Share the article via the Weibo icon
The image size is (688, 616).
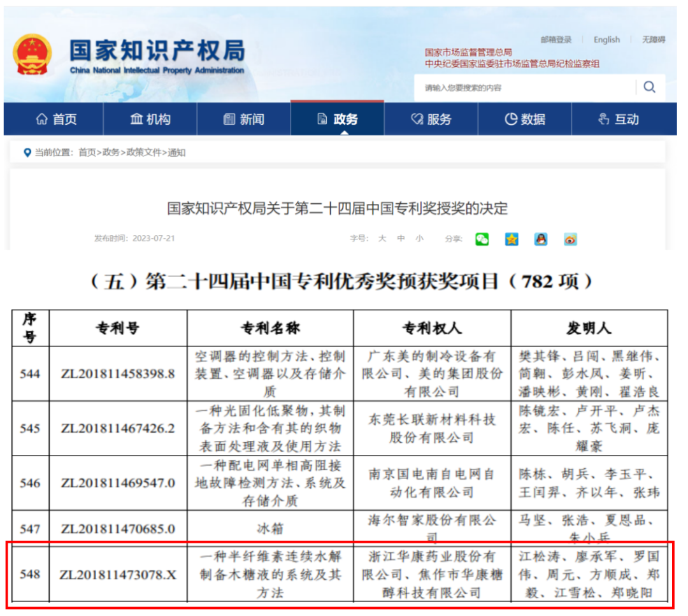coord(570,239)
